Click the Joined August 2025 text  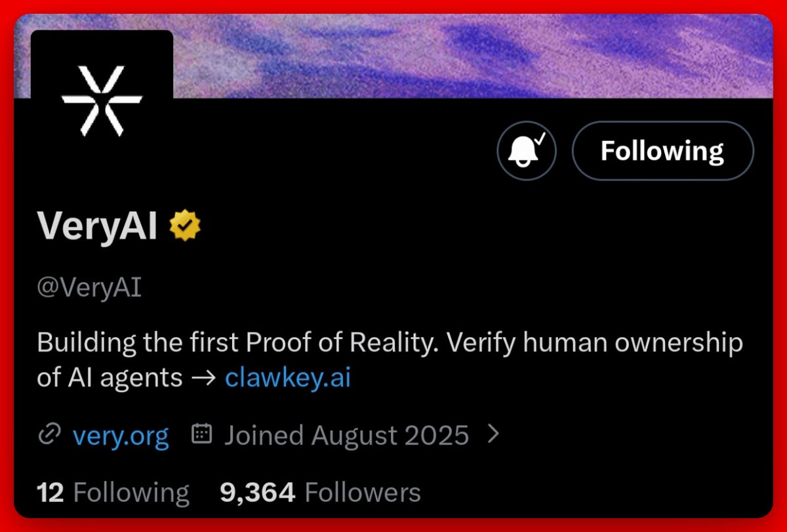point(346,436)
